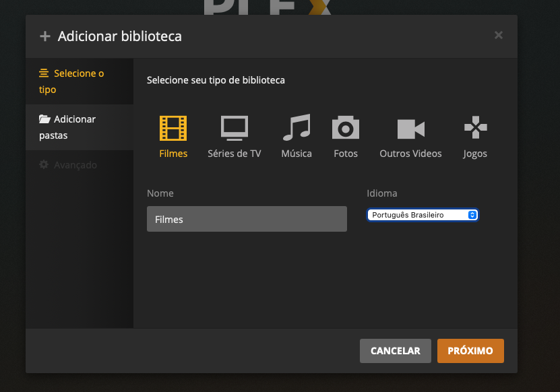Click the plus icon beside Adicionar biblioteca
Screen dimensions: 560x392
click(45, 36)
